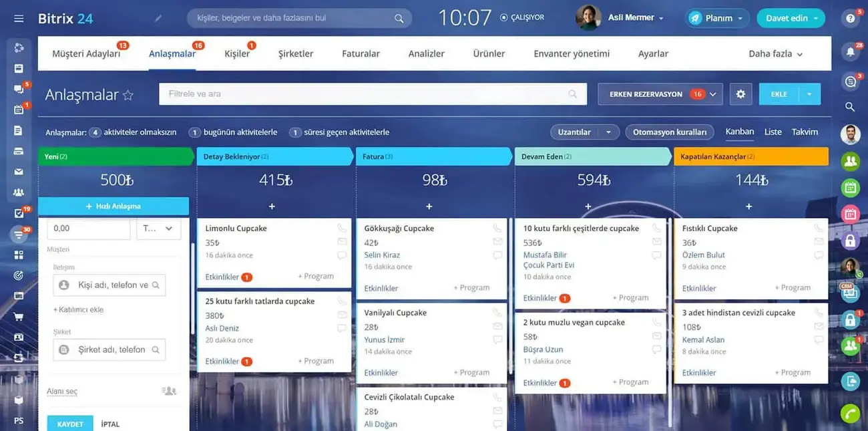Image resolution: width=868 pixels, height=431 pixels.
Task: Click the KAYDET button
Action: (x=70, y=424)
